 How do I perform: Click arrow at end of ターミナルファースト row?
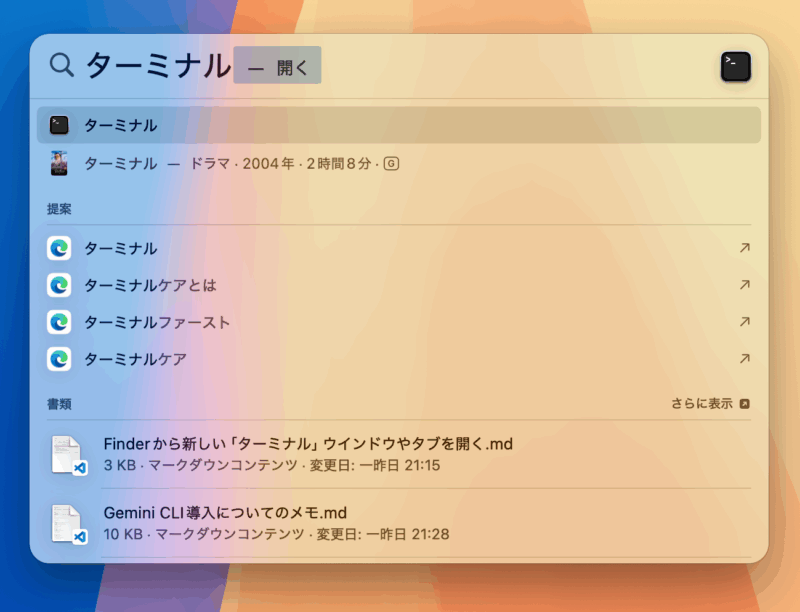click(x=744, y=322)
